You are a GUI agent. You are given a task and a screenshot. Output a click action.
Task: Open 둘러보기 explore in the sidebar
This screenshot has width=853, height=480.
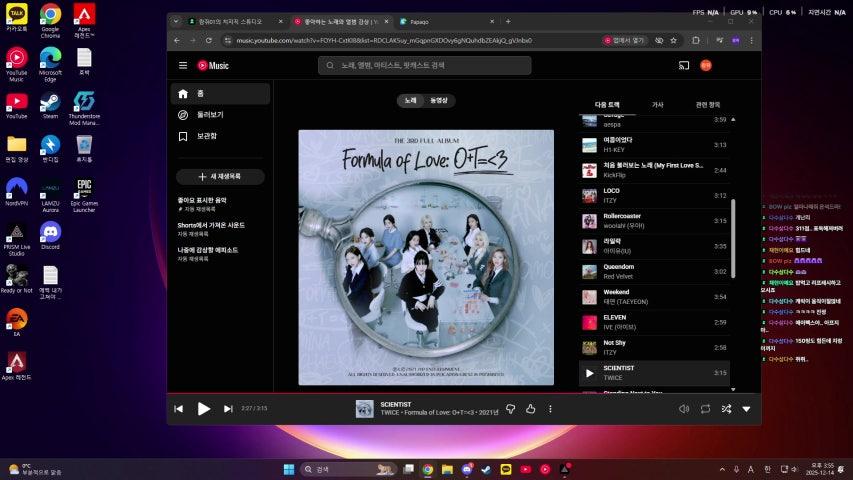pos(210,115)
